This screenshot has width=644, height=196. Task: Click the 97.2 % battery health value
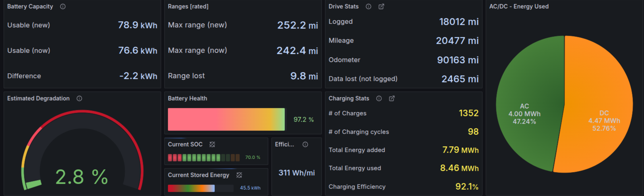[304, 120]
